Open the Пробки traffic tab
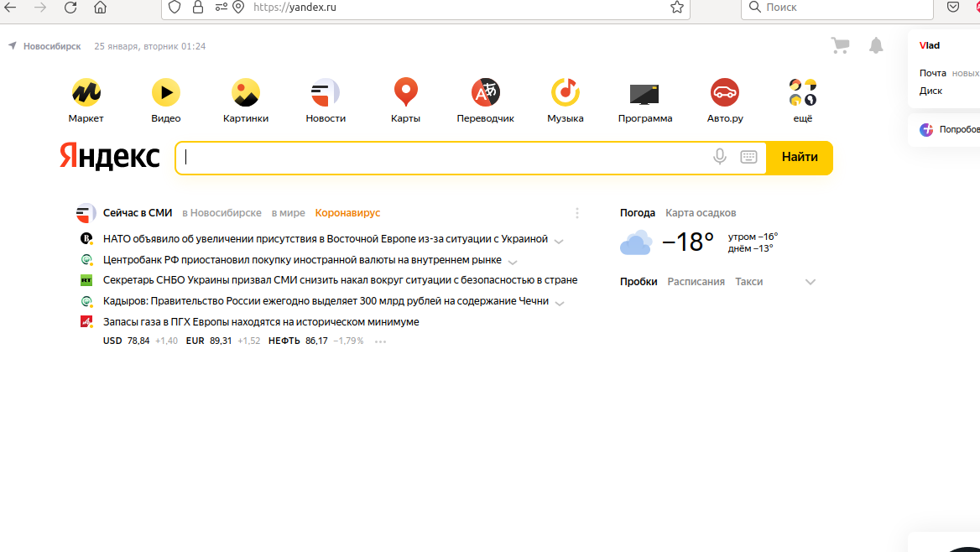This screenshot has width=980, height=552. 639,282
